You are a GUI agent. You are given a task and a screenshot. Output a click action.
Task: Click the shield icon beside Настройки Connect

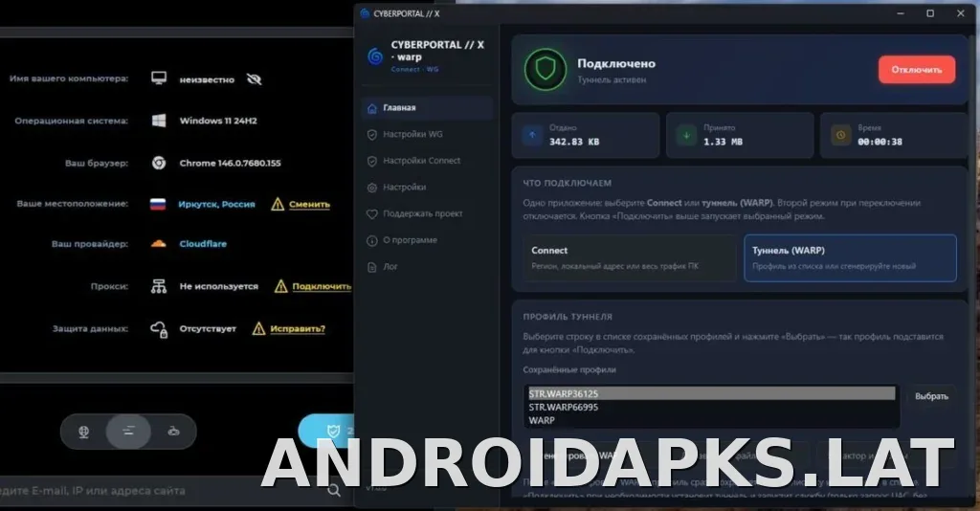click(372, 161)
